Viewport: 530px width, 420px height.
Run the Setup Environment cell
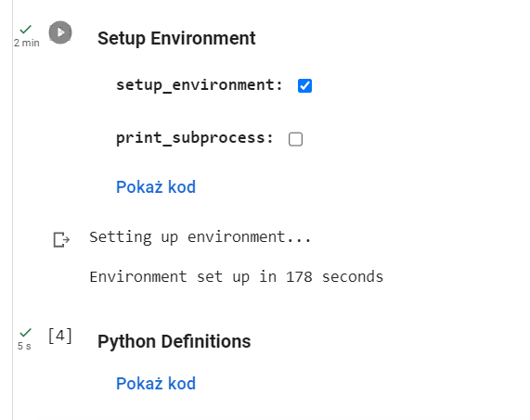tap(60, 32)
